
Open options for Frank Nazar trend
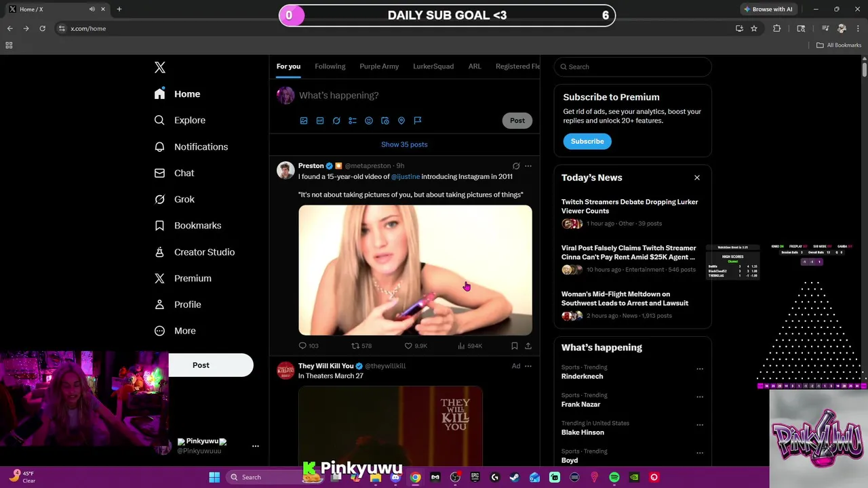point(700,397)
